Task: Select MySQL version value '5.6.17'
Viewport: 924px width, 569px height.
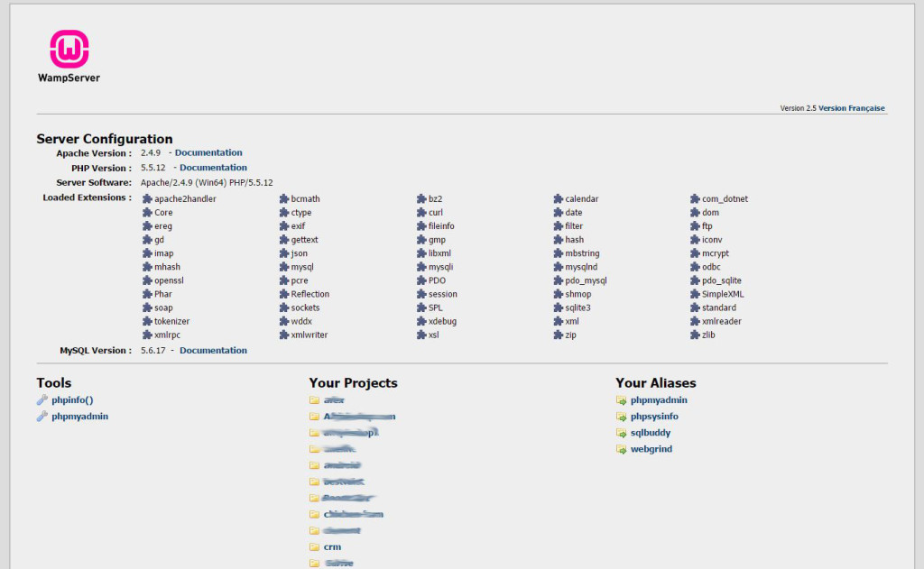Action: (x=153, y=350)
